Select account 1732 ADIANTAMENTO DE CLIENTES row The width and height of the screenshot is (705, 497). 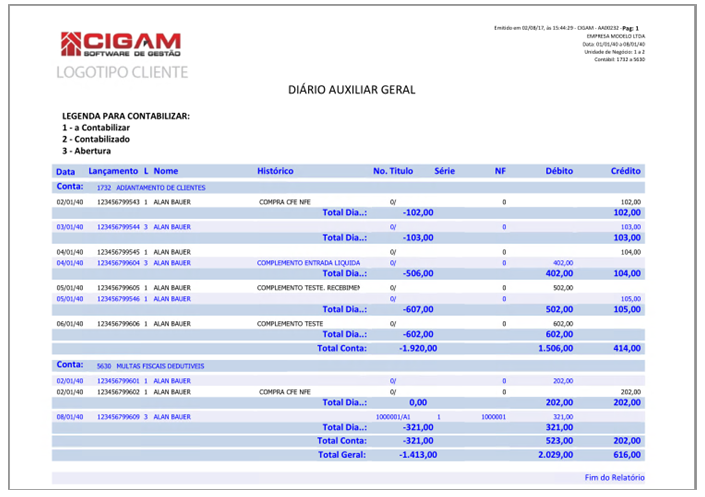pyautogui.click(x=348, y=187)
